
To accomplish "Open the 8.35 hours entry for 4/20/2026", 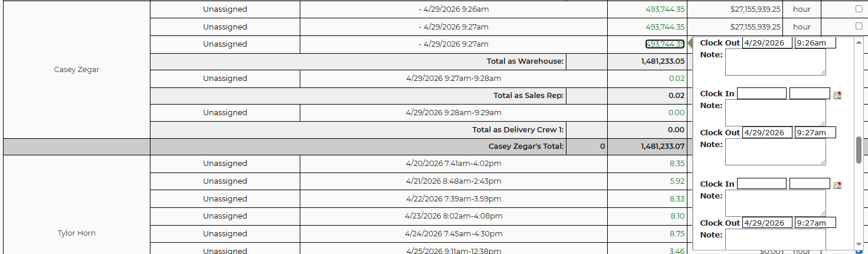I will pyautogui.click(x=677, y=164).
